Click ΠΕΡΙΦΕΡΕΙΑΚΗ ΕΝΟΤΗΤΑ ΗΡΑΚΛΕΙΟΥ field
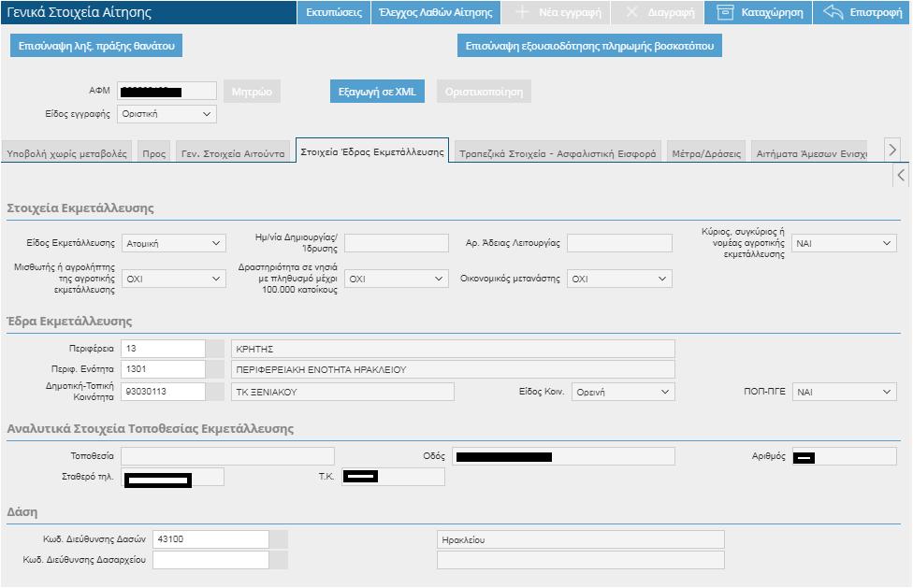913x588 pixels. click(x=453, y=368)
